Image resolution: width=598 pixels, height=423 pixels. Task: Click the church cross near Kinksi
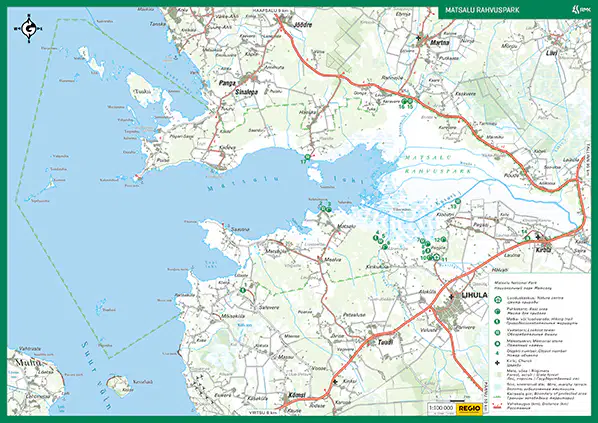pyautogui.click(x=335, y=381)
